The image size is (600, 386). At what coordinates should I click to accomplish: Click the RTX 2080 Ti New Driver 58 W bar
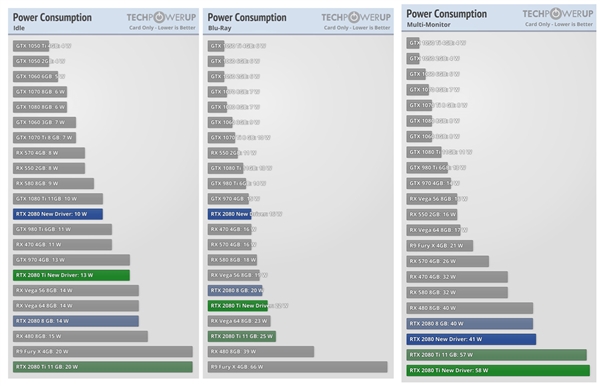(x=498, y=370)
